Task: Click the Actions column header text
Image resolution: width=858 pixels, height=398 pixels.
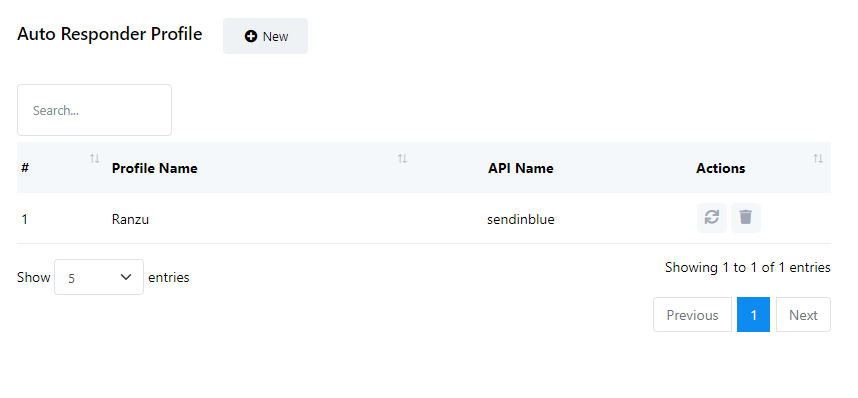Action: pyautogui.click(x=720, y=168)
